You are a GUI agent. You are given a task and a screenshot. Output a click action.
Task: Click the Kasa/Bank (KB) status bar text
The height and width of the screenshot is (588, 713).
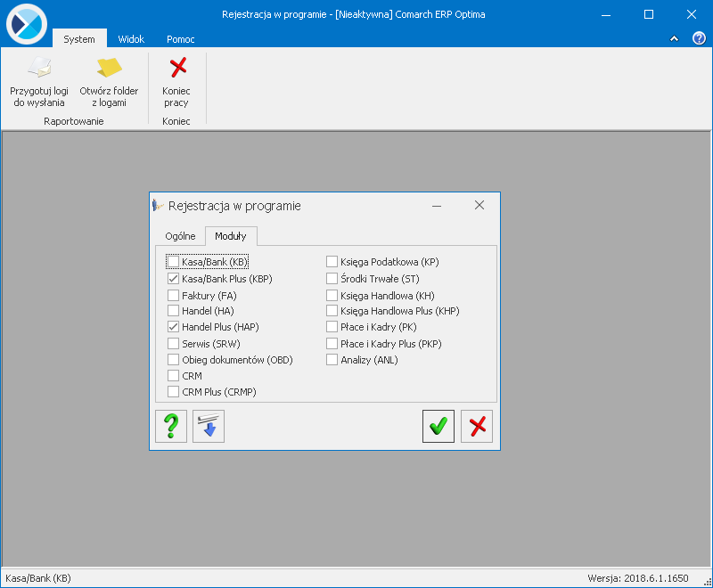pos(38,578)
